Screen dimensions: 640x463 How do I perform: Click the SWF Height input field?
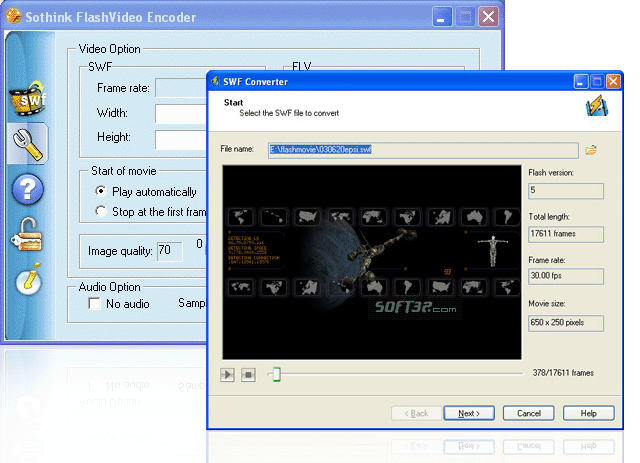[x=181, y=139]
